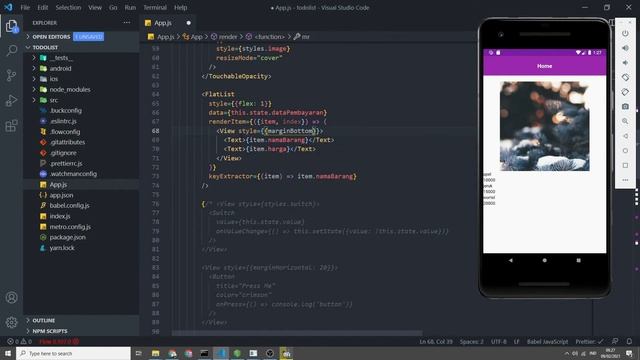
Task: Expand the android folder
Action: tap(60, 69)
